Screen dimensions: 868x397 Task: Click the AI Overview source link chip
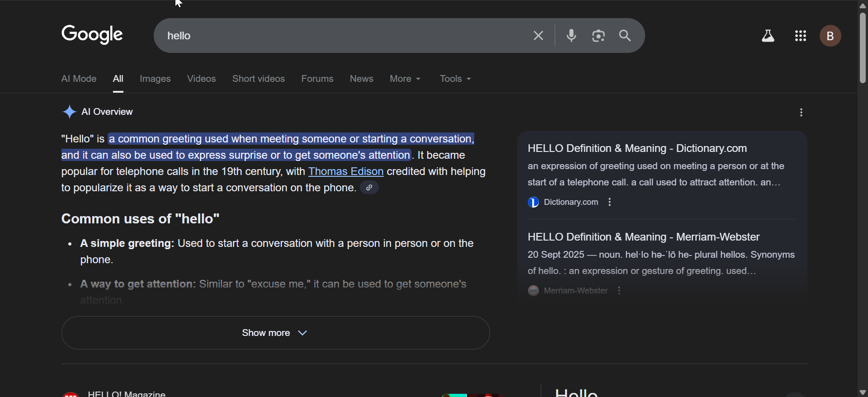pos(369,188)
